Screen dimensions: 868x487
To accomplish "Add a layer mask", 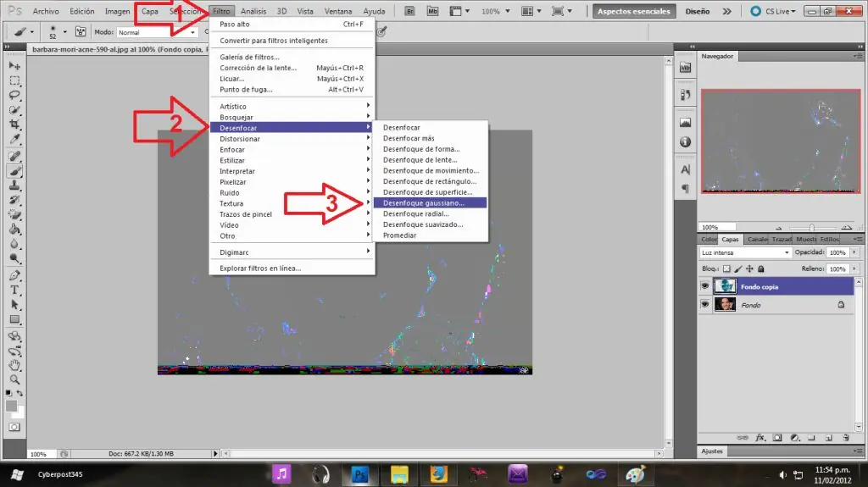I will click(777, 438).
